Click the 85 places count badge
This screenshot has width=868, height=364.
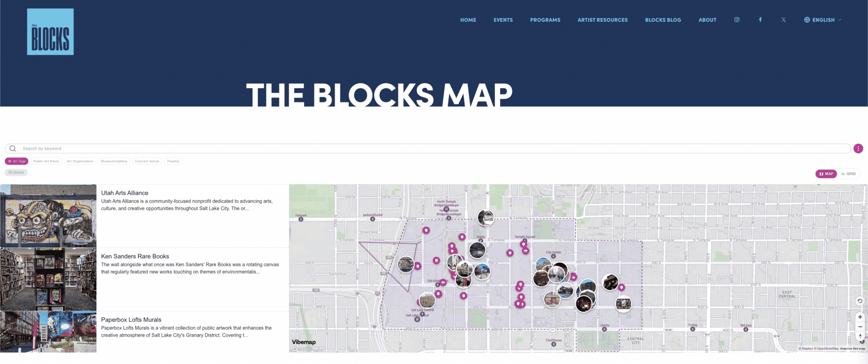pos(16,172)
